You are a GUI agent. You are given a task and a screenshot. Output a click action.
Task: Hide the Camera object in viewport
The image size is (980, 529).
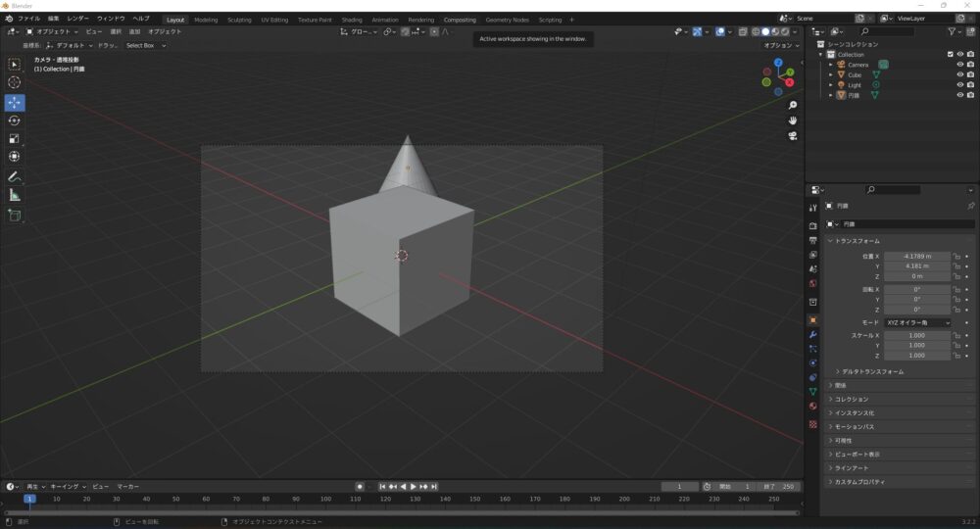click(x=960, y=65)
